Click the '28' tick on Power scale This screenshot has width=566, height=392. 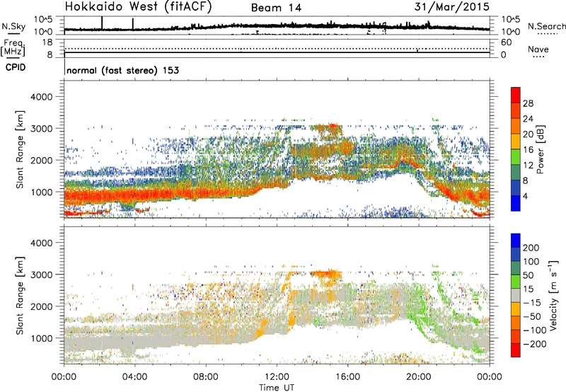click(x=528, y=103)
